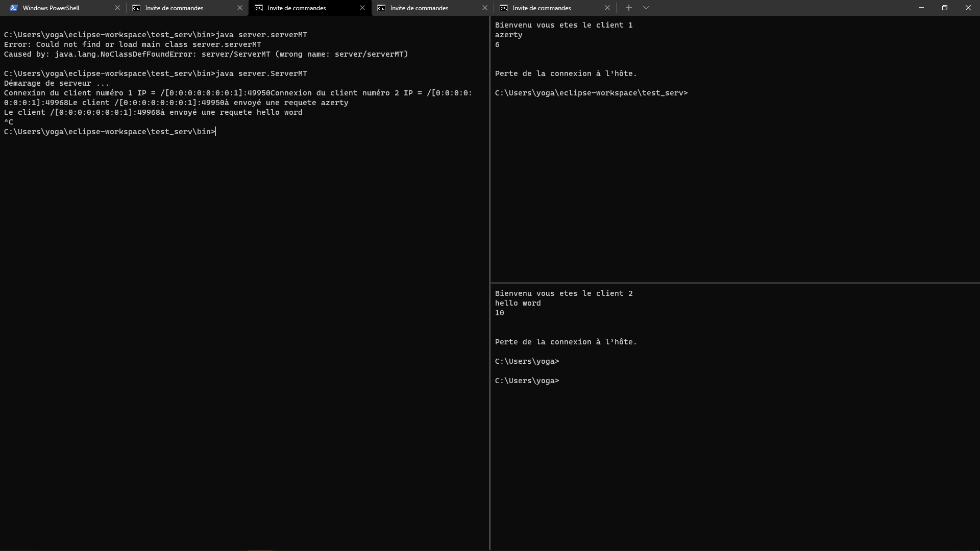
Task: Click the cmd icon on the second tab
Action: pyautogui.click(x=137, y=8)
